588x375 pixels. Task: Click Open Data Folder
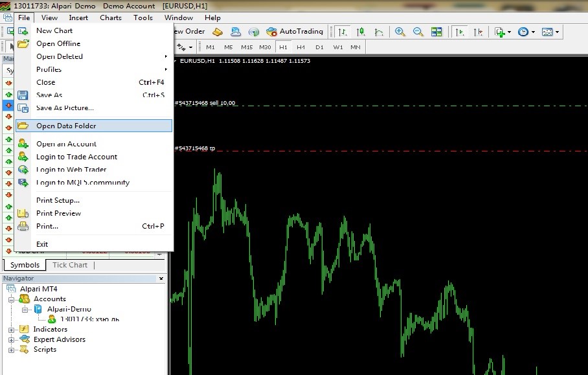click(94, 126)
